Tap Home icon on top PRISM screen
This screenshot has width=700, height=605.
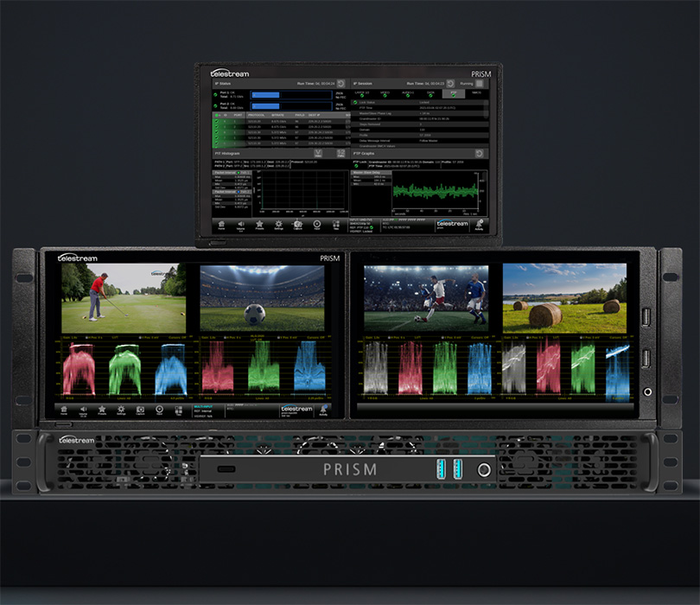(221, 226)
